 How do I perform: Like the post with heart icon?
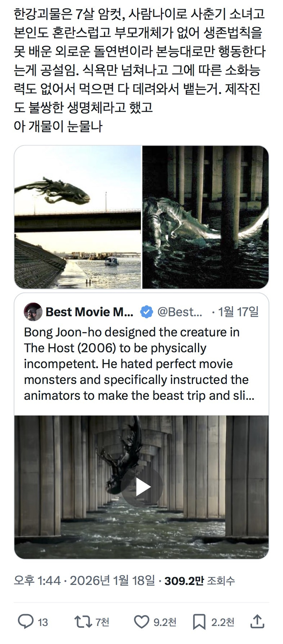pos(141,622)
